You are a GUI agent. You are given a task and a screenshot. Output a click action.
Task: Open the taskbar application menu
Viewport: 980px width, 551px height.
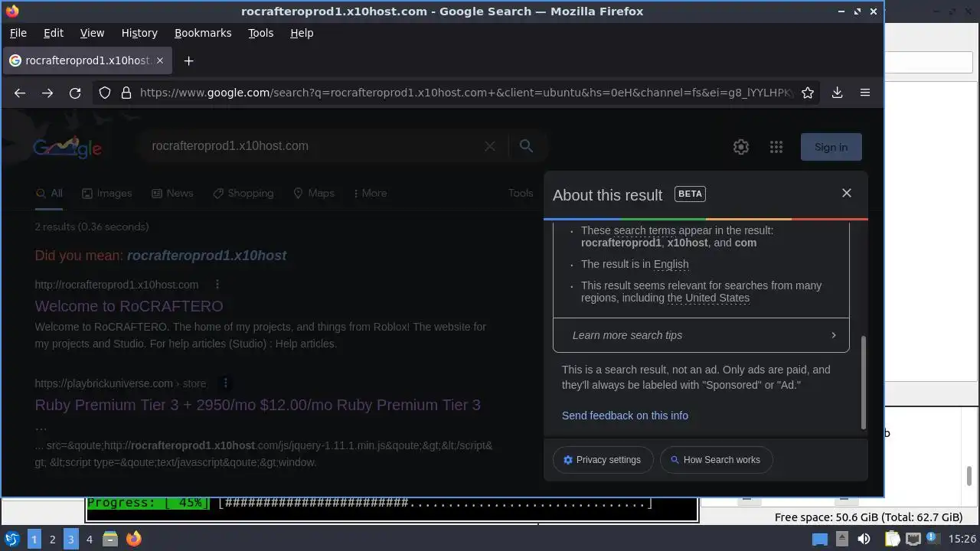[11, 539]
